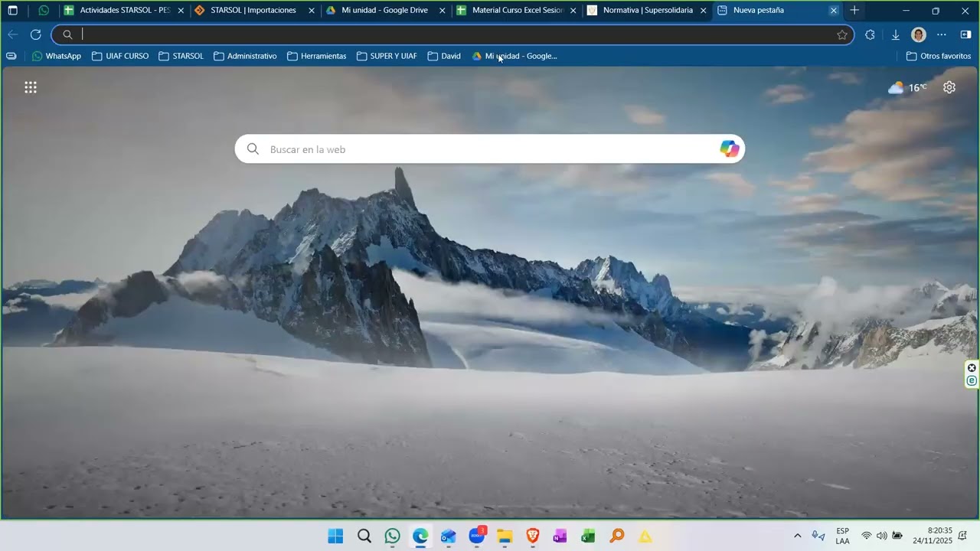Show hidden system tray icons chevron
Image resolution: width=980 pixels, height=551 pixels.
[x=797, y=536]
